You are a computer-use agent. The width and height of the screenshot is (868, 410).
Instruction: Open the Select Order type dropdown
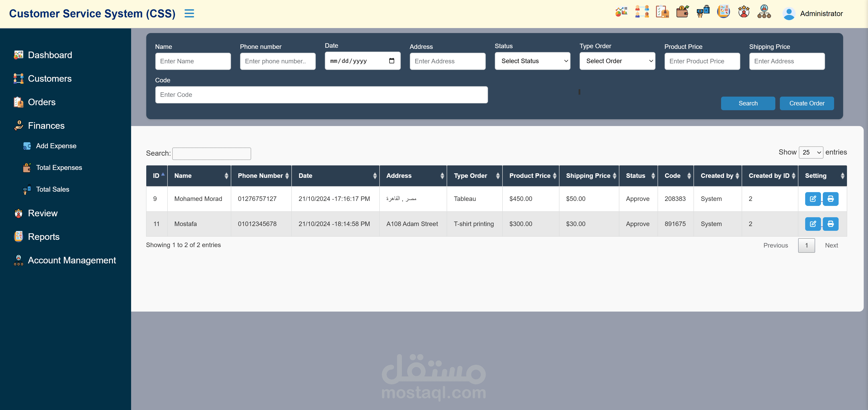coord(617,61)
